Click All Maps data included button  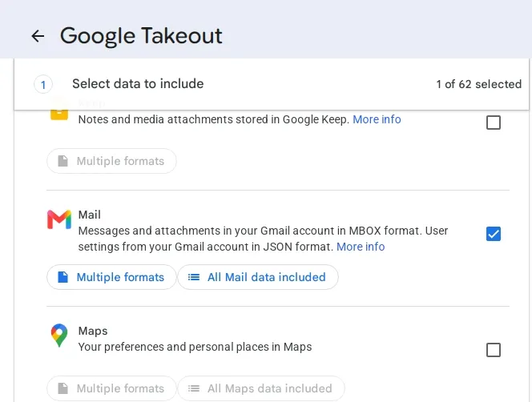[261, 388]
